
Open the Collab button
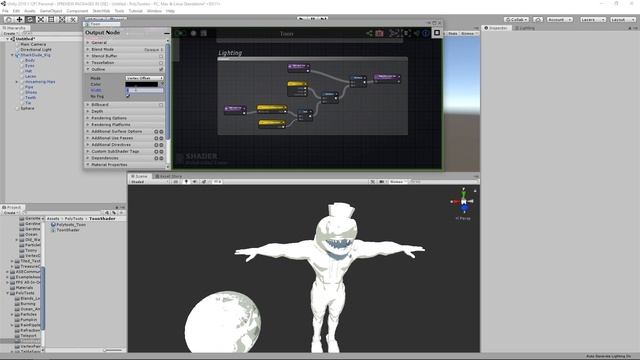click(x=516, y=19)
